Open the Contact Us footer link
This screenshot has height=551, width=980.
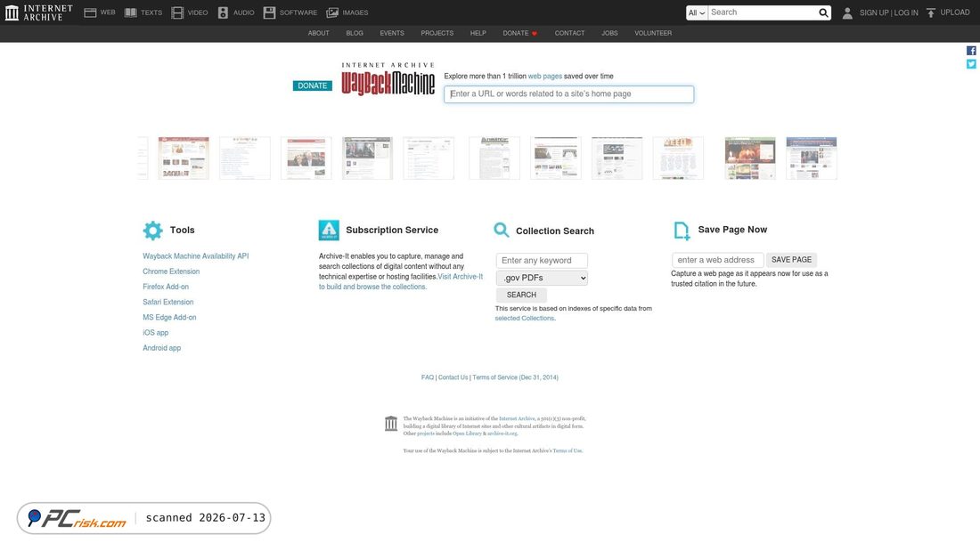tap(453, 377)
